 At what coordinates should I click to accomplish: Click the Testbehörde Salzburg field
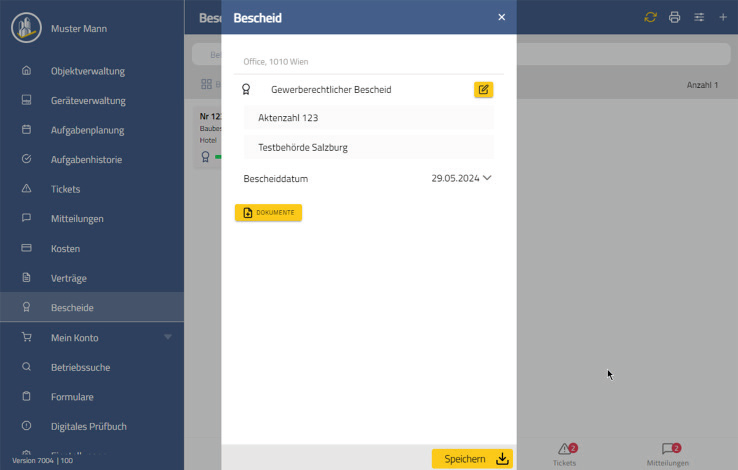coord(368,147)
